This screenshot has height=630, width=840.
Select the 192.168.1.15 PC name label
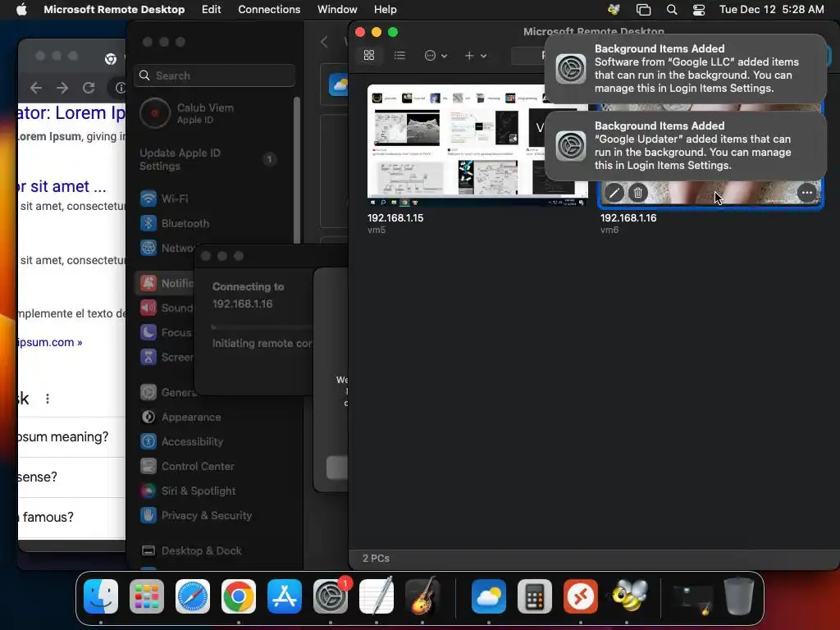pyautogui.click(x=395, y=218)
